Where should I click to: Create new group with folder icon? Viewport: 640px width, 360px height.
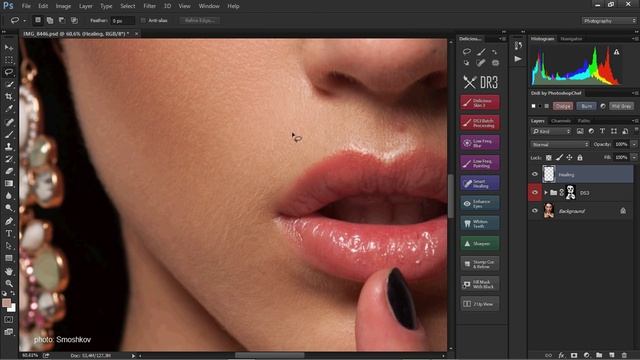click(599, 355)
